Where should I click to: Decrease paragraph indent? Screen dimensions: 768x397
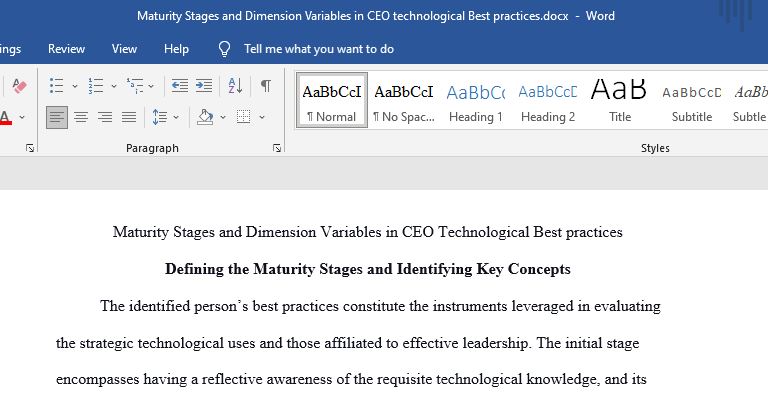click(x=180, y=86)
